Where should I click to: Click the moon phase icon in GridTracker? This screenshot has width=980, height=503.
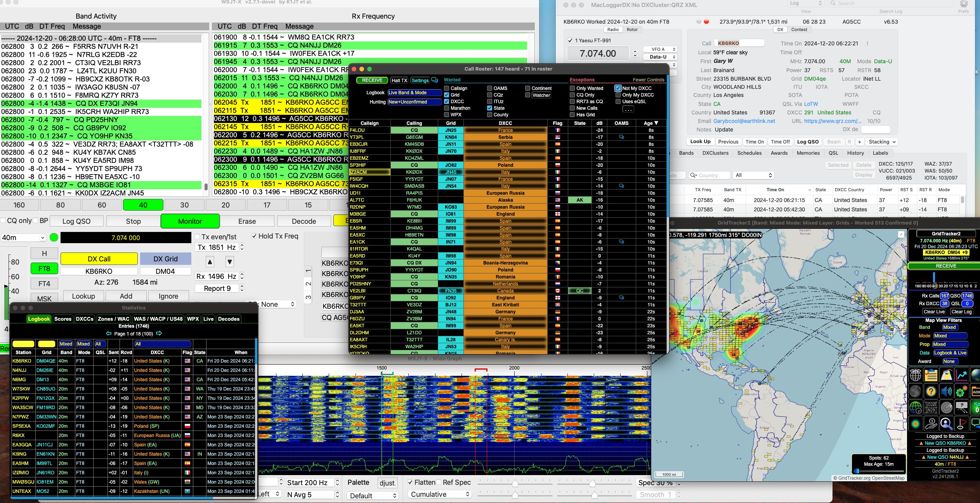pyautogui.click(x=916, y=391)
